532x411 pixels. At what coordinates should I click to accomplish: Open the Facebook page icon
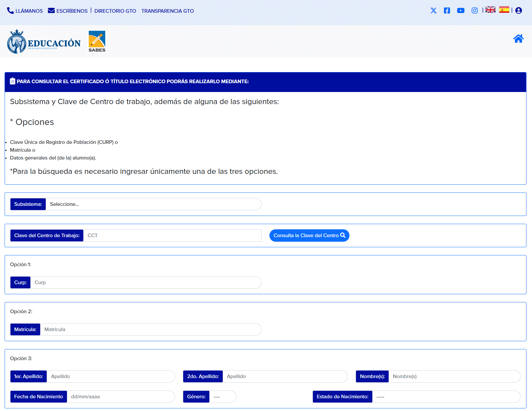tap(447, 10)
